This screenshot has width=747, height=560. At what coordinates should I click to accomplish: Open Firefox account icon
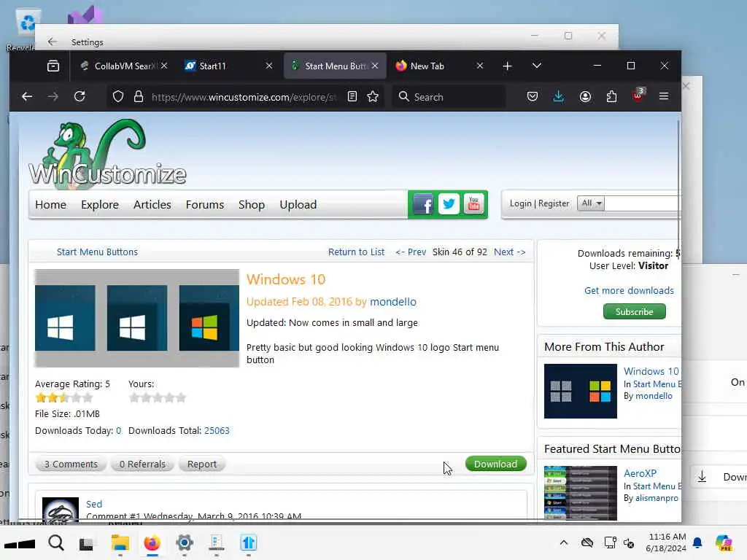pyautogui.click(x=585, y=97)
